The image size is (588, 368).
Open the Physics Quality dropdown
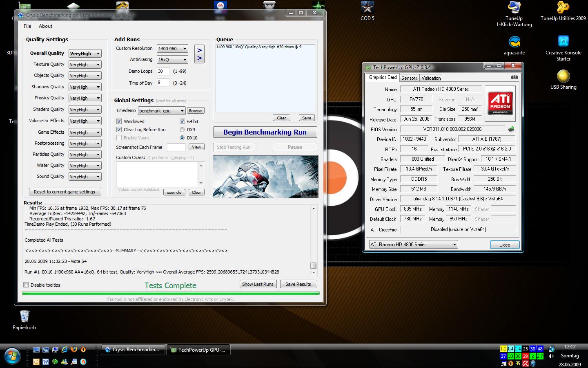pos(85,98)
